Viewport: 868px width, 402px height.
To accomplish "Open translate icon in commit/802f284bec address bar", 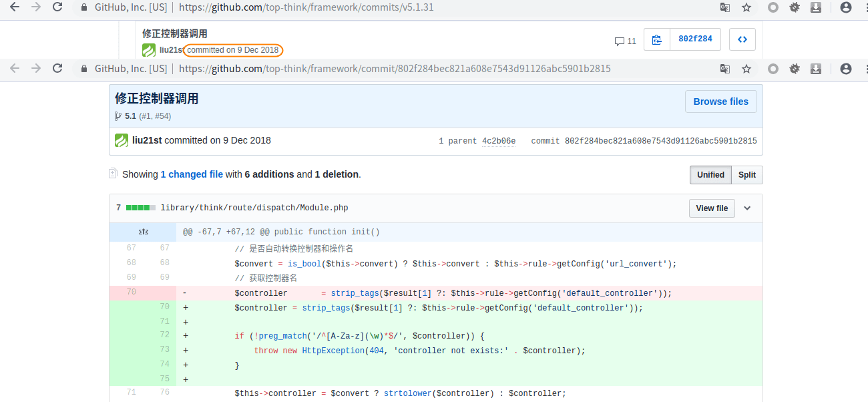I will click(725, 69).
